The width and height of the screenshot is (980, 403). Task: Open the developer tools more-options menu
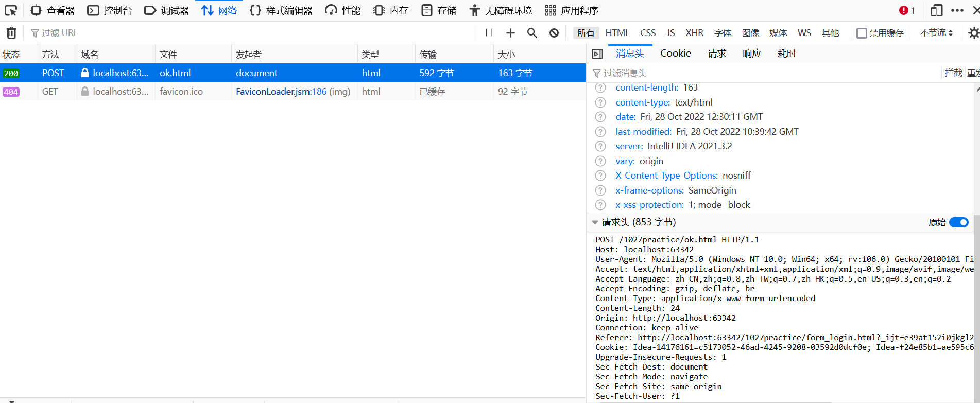957,10
